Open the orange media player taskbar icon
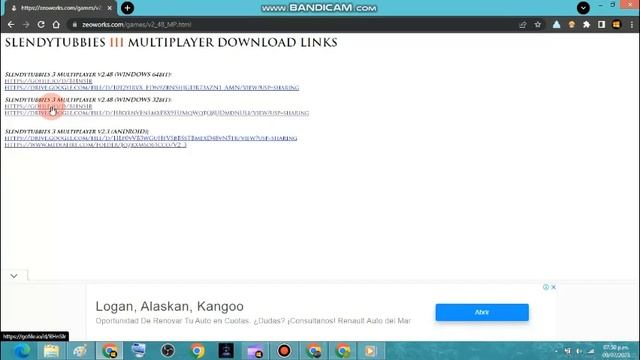This screenshot has width=640, height=360. (371, 351)
